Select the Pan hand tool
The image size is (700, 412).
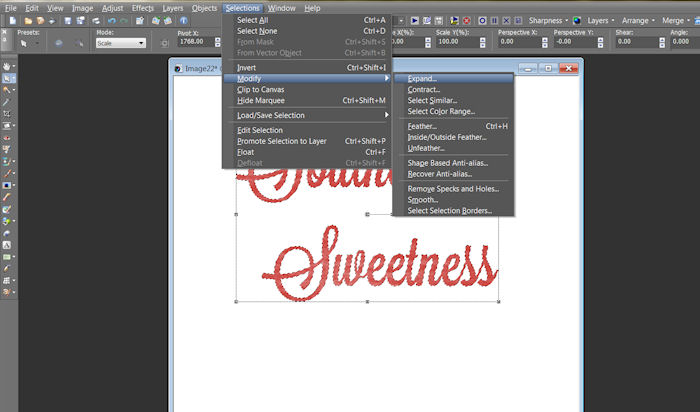8,66
